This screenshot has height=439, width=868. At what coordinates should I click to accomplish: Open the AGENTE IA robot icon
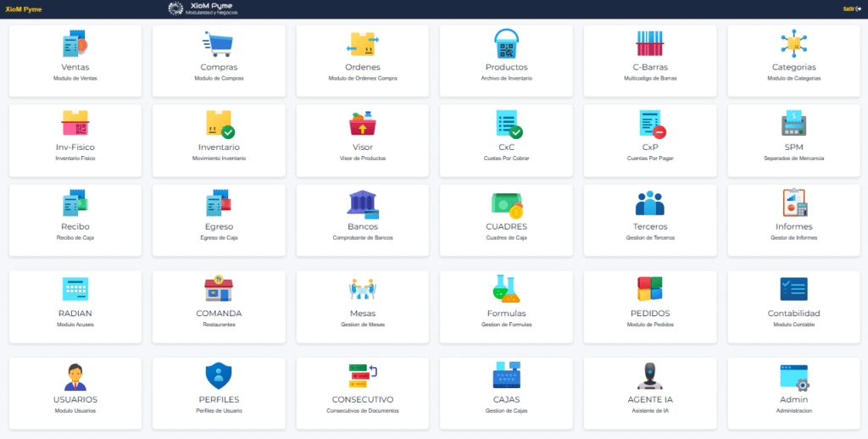[x=649, y=375]
